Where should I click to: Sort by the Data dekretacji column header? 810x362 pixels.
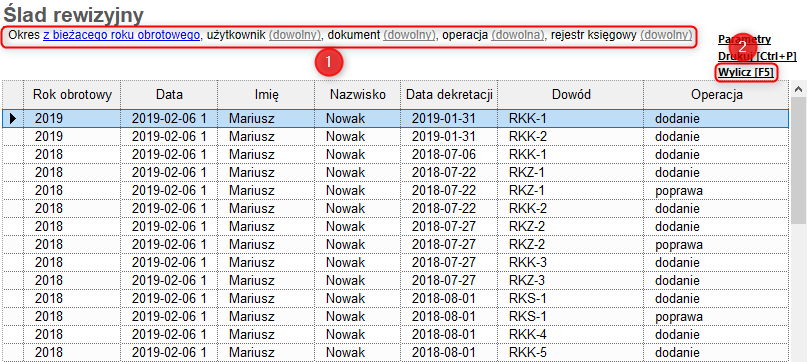[x=449, y=95]
